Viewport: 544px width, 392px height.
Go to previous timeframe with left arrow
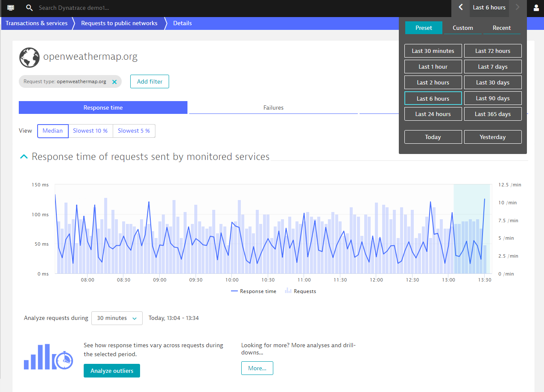[x=460, y=7]
